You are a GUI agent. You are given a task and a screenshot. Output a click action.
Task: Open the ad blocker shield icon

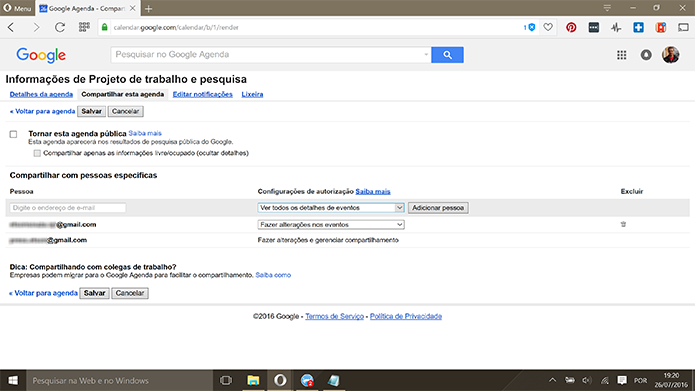tap(530, 27)
